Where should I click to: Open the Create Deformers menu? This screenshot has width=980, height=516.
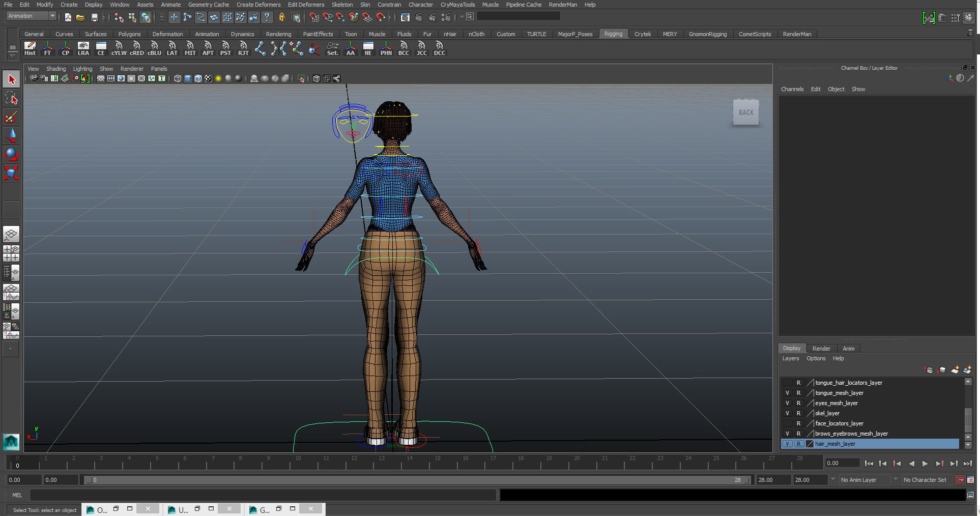tap(258, 5)
